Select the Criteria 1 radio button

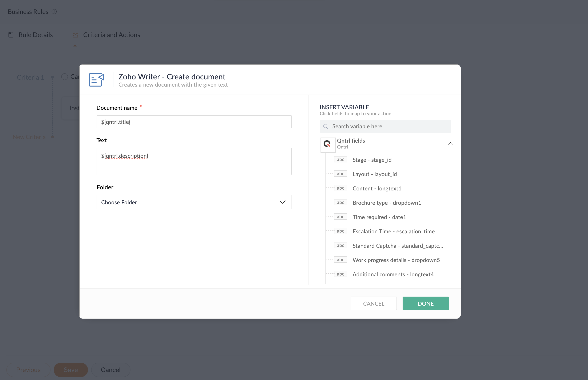tap(65, 77)
